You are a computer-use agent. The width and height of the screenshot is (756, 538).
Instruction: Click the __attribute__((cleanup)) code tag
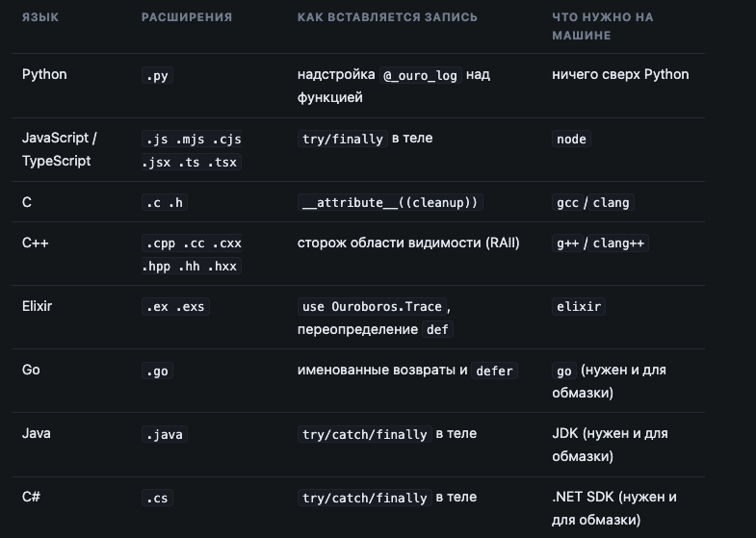(x=390, y=202)
